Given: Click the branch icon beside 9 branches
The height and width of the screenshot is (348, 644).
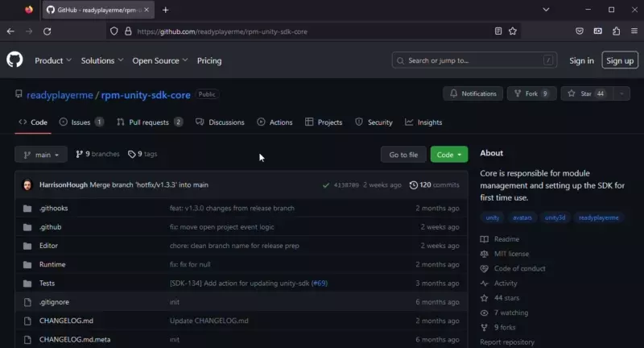Looking at the screenshot, I should click(x=79, y=154).
